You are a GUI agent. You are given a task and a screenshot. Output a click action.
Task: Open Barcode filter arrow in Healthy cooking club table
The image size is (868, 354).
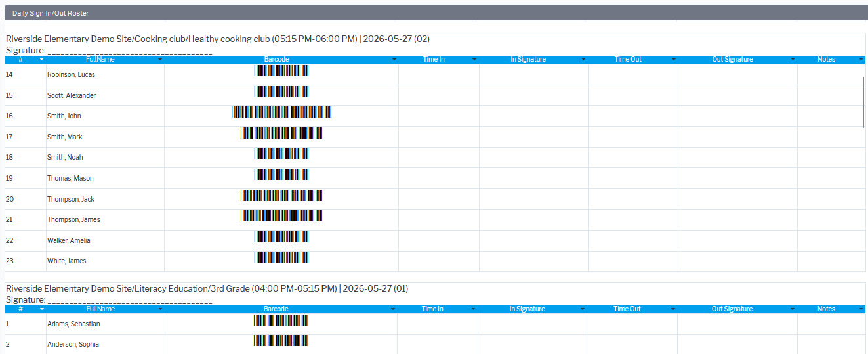coord(394,60)
